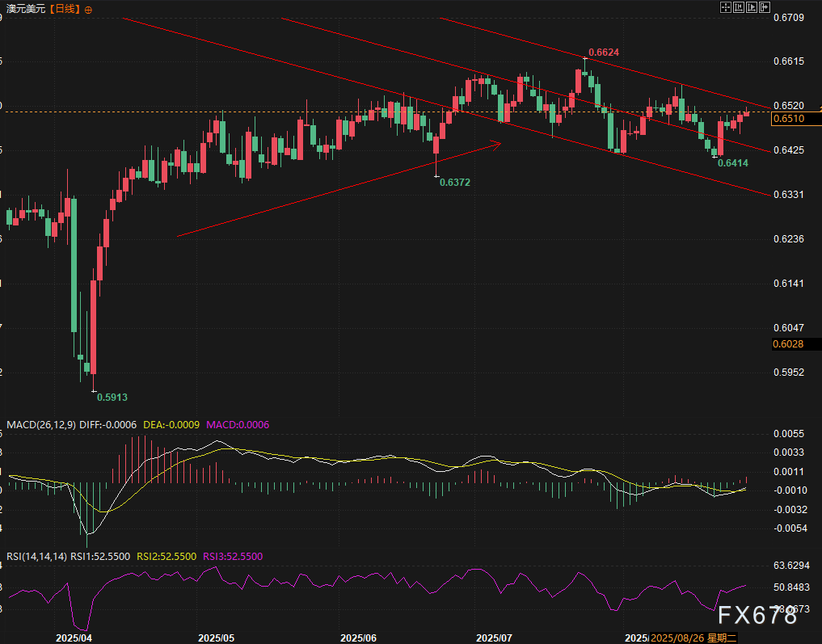Click the 0.6624 high price label
This screenshot has height=644, width=822.
604,53
